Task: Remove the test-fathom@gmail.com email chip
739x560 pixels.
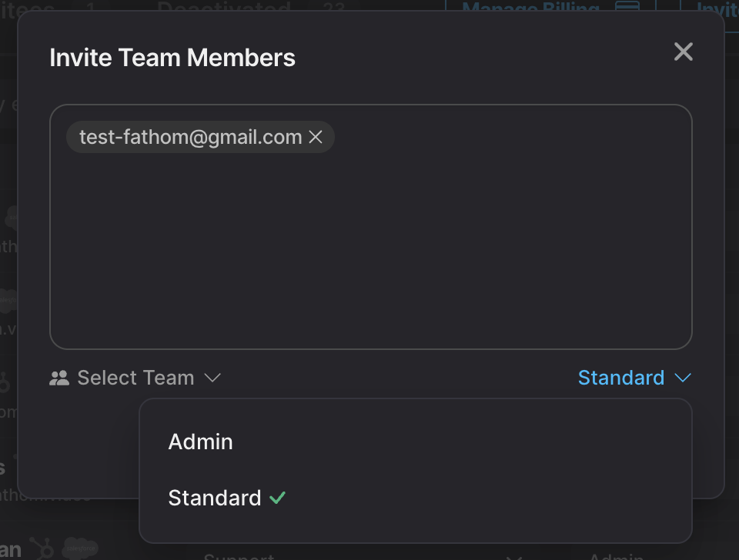Action: coord(316,137)
